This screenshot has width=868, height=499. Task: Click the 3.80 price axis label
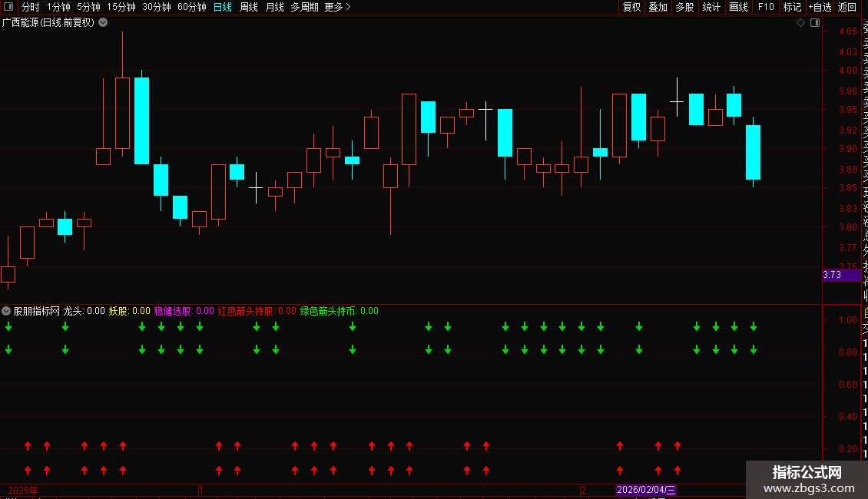pyautogui.click(x=848, y=226)
